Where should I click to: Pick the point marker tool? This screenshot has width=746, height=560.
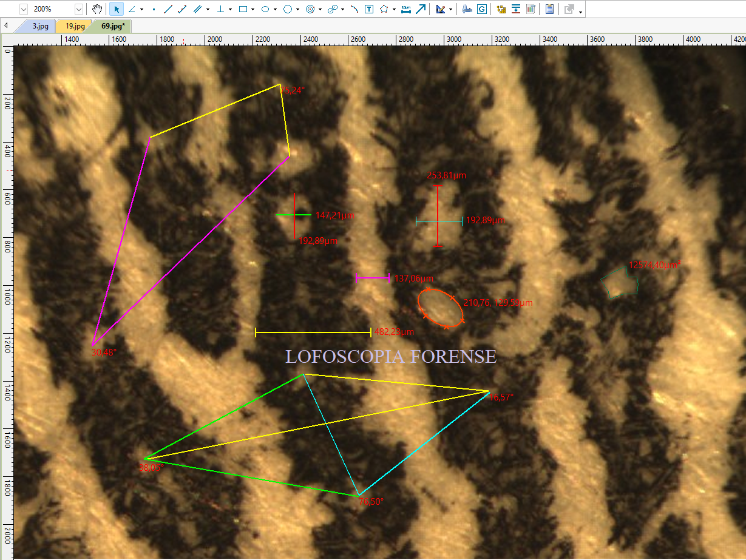[x=154, y=9]
